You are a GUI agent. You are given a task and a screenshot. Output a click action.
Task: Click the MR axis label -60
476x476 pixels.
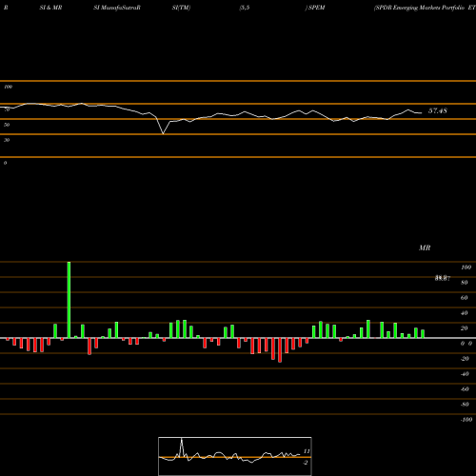point(465,389)
